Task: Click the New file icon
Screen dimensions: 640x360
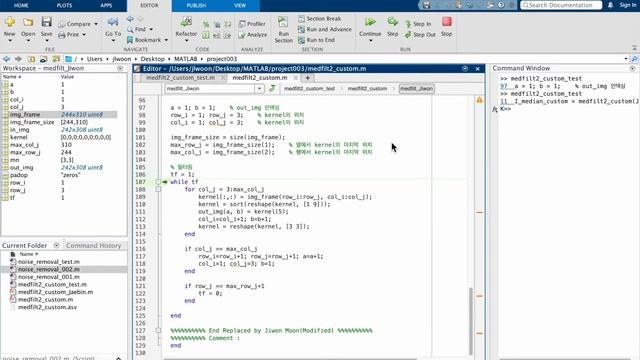Action: coord(10,22)
